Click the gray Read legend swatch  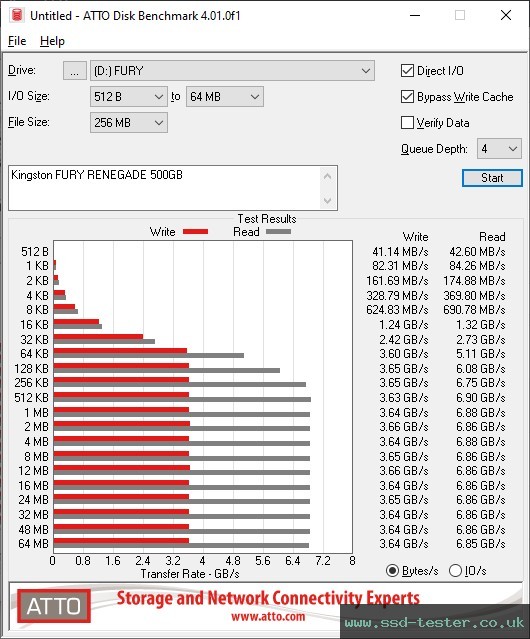(x=279, y=231)
